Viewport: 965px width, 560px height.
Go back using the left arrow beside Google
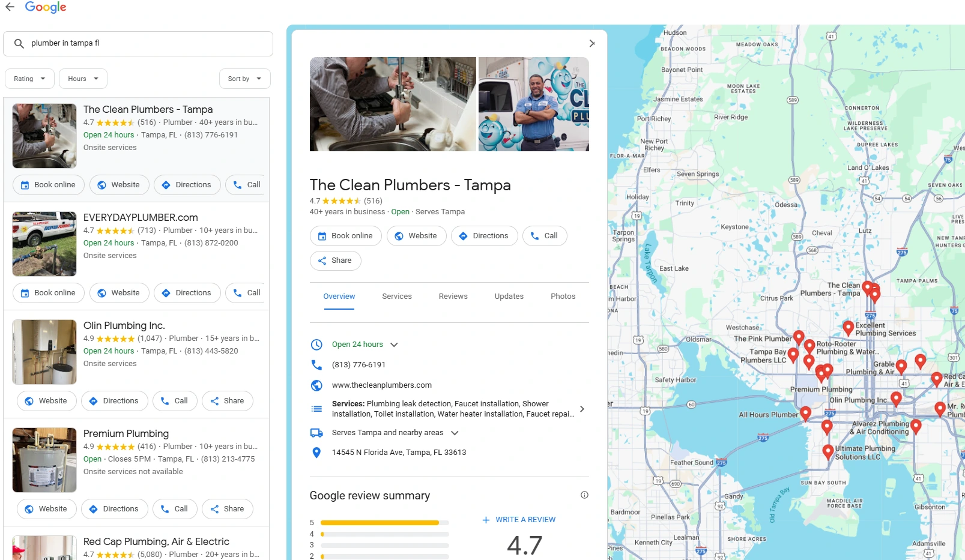pos(10,7)
